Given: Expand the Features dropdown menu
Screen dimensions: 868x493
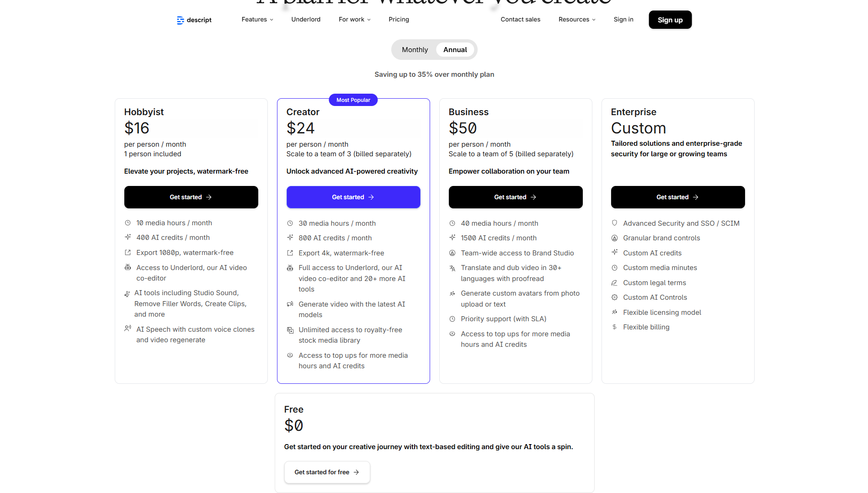Looking at the screenshot, I should pos(257,20).
